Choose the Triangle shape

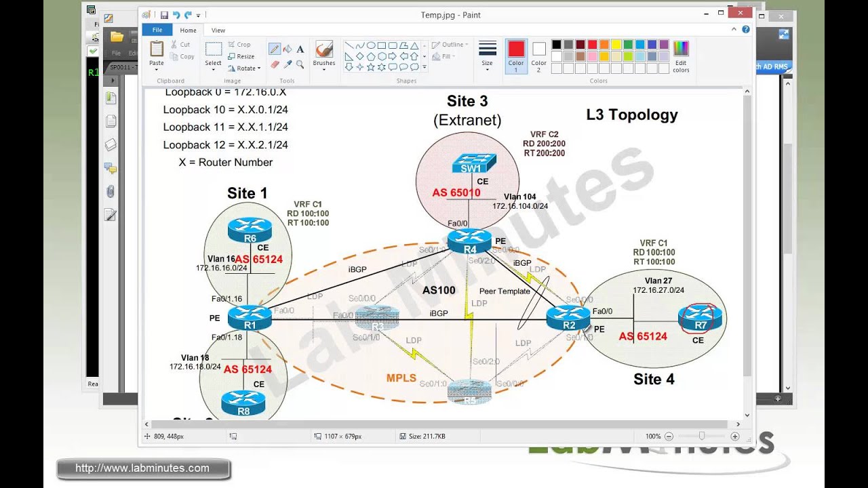[414, 46]
